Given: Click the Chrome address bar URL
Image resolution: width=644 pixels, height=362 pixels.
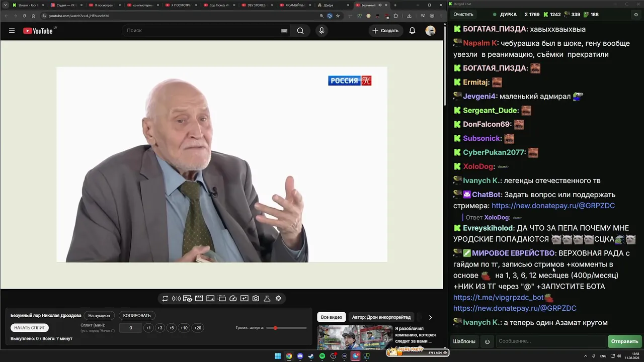Looking at the screenshot, I should tap(79, 16).
